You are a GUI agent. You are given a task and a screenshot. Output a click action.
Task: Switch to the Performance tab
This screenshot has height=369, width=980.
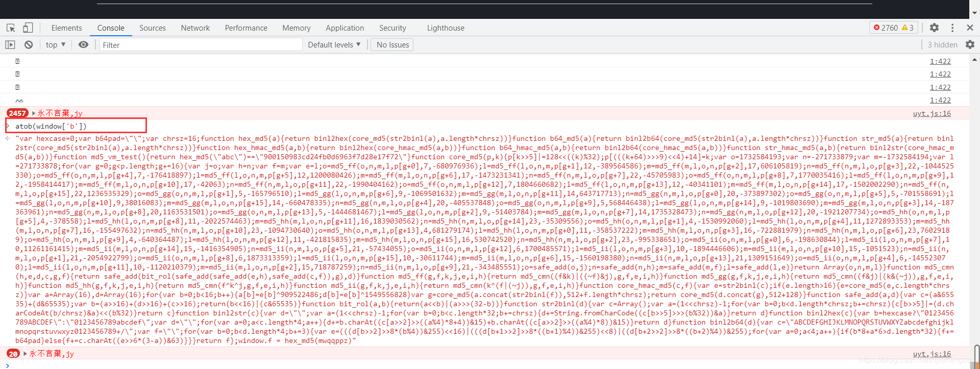pos(246,28)
